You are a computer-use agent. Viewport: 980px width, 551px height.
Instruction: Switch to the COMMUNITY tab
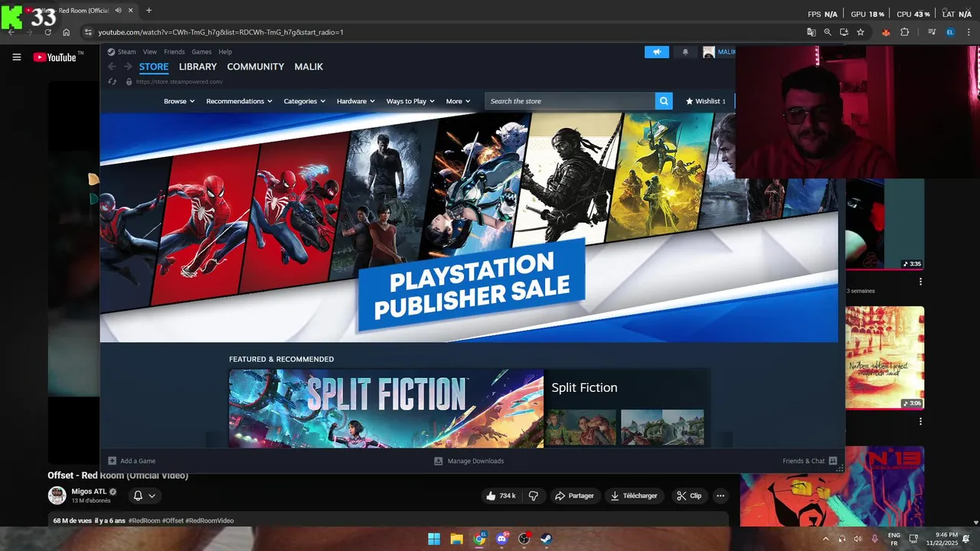coord(256,67)
